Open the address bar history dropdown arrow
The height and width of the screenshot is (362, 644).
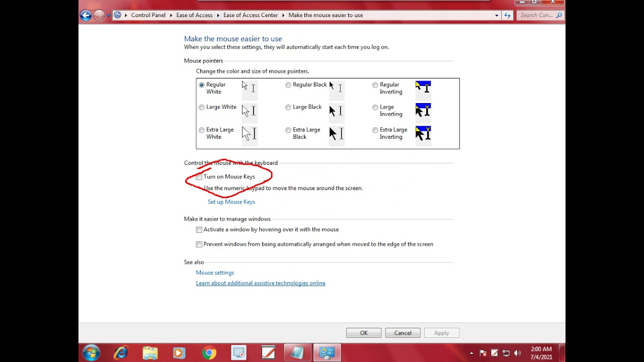point(497,16)
